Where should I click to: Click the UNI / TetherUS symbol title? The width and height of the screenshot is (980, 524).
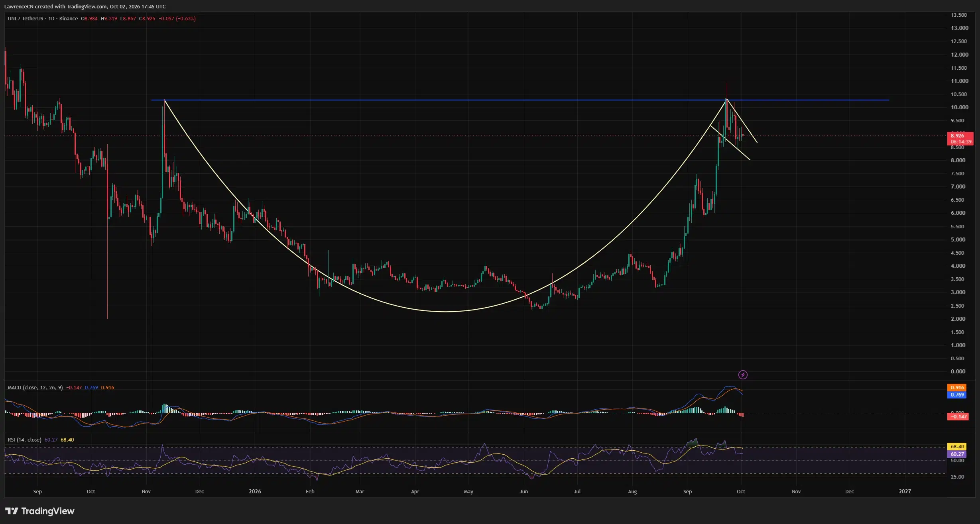(26, 19)
